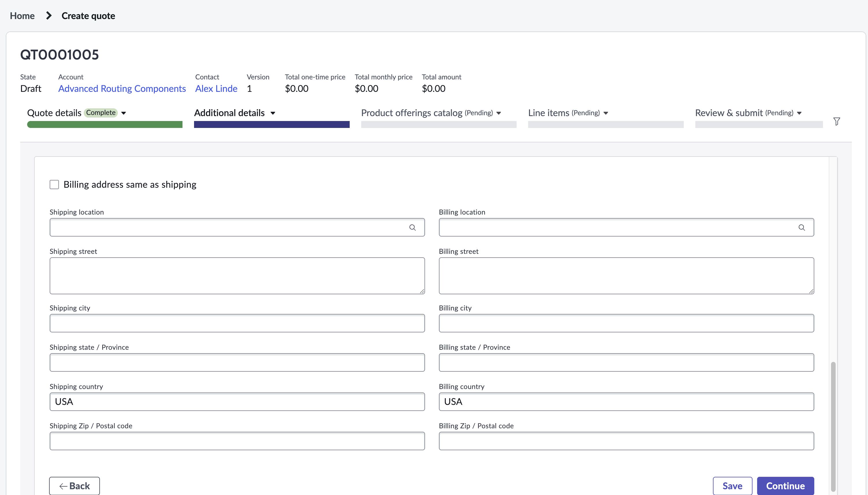Open Advanced Routing Components account link
The height and width of the screenshot is (495, 868).
(122, 89)
